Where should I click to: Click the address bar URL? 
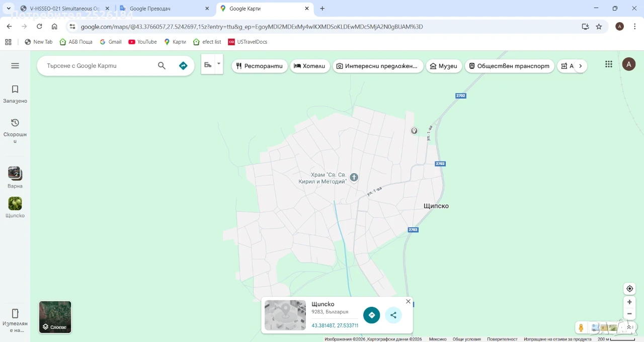252,27
